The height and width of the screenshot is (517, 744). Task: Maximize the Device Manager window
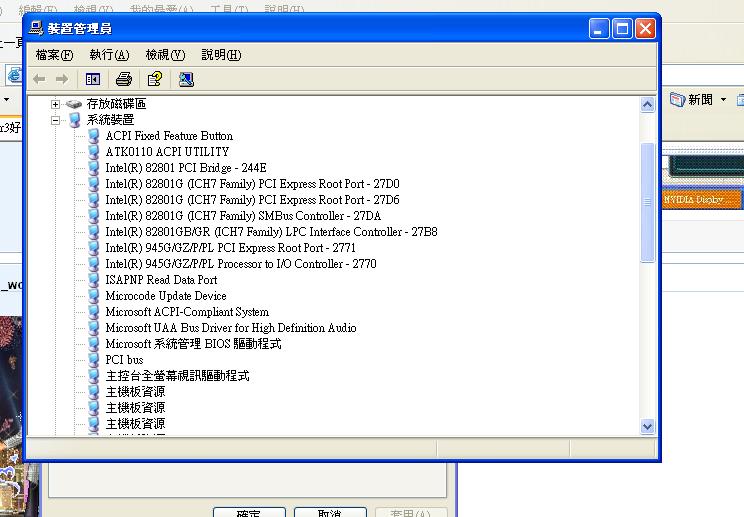622,29
